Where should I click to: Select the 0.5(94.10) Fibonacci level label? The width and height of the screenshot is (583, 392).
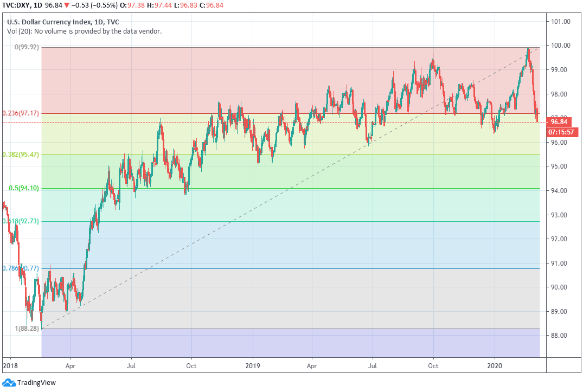[x=24, y=188]
